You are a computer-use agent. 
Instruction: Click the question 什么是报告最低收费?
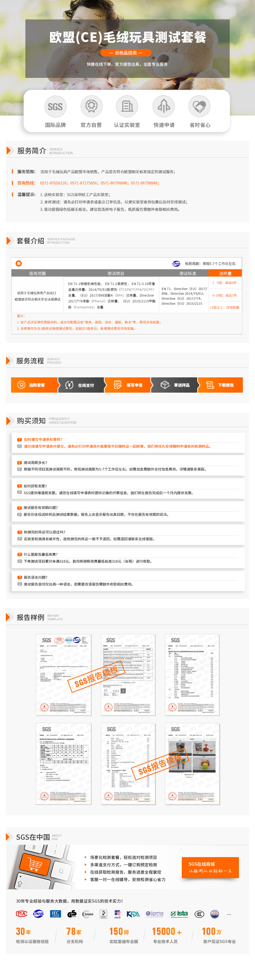click(x=41, y=554)
